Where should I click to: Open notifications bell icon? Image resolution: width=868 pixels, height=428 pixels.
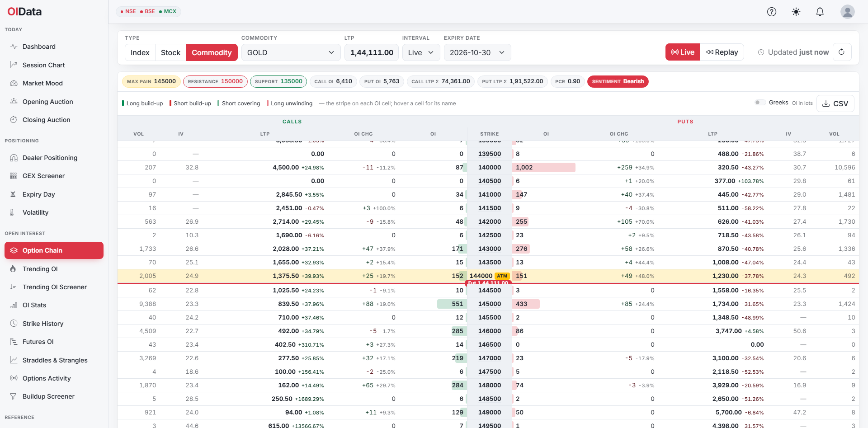[820, 12]
